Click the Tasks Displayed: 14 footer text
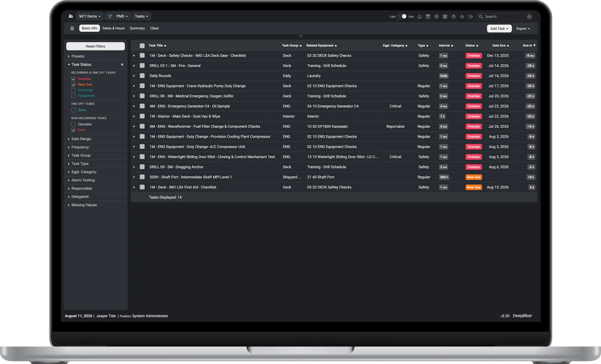Viewport: 601px width, 364px height. 165,197
